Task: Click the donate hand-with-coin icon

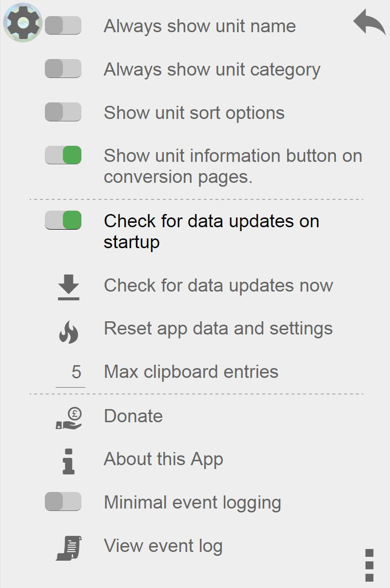Action: click(x=69, y=418)
